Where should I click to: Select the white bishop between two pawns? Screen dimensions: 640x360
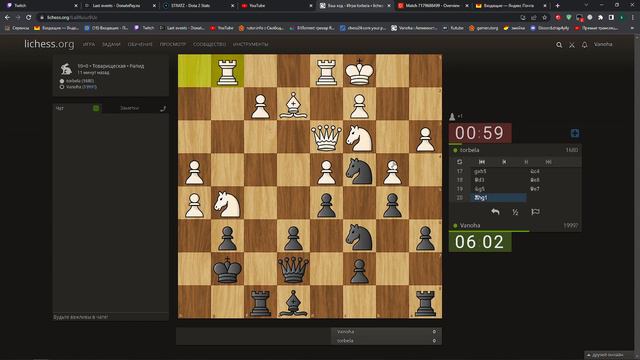click(x=293, y=104)
